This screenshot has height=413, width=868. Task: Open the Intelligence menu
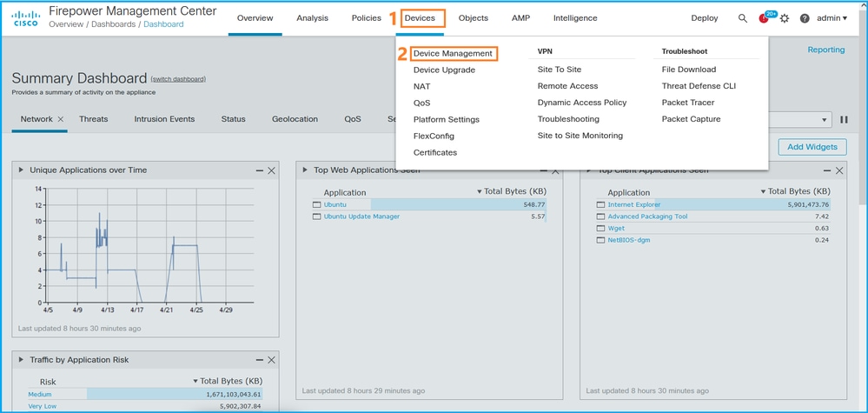pos(575,18)
